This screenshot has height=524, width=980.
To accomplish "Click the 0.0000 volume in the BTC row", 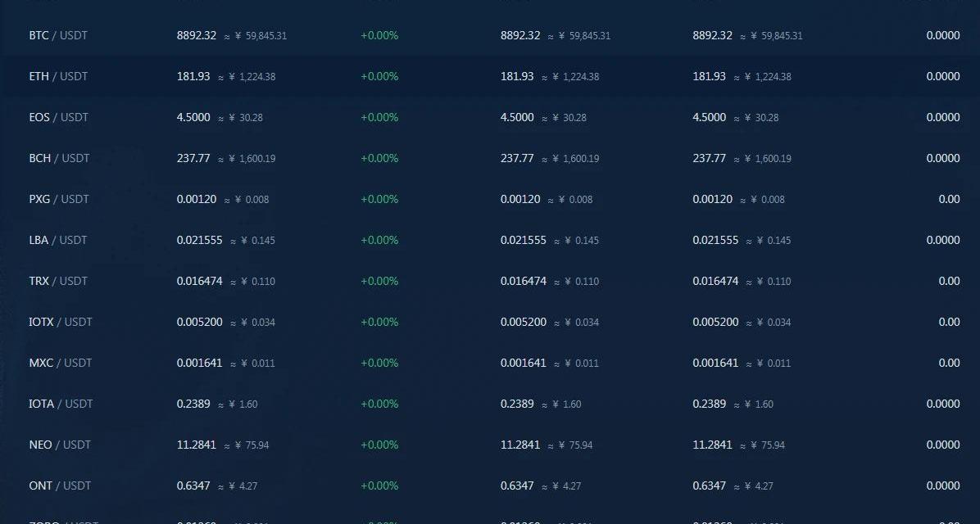I will click(x=943, y=35).
